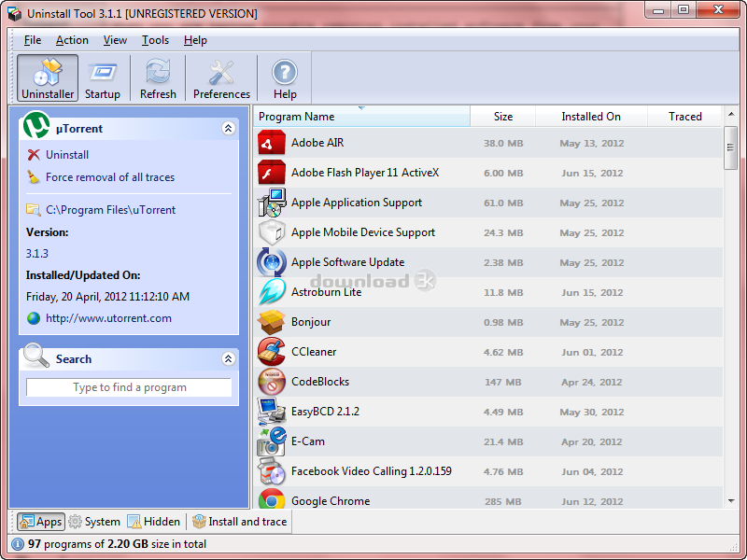The image size is (747, 560).
Task: Click the CodeBlocks program icon
Action: pyautogui.click(x=272, y=382)
